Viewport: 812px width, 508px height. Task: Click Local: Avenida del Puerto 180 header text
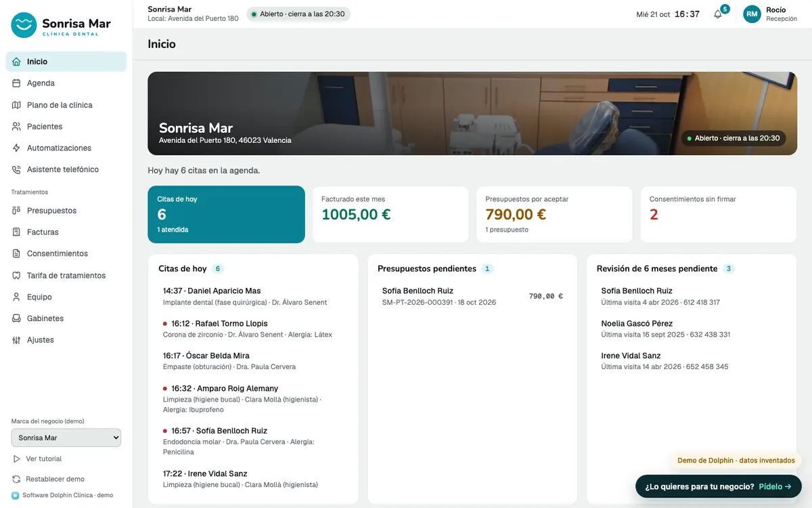point(193,19)
